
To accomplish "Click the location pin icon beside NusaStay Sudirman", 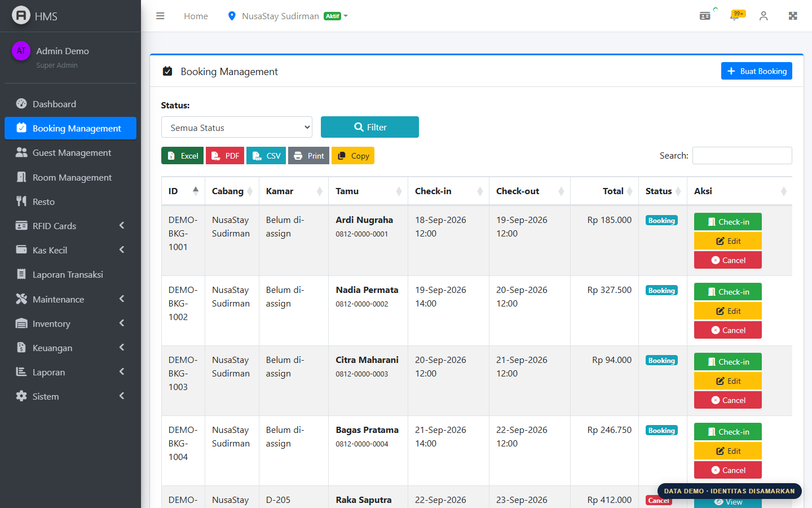I will (231, 16).
